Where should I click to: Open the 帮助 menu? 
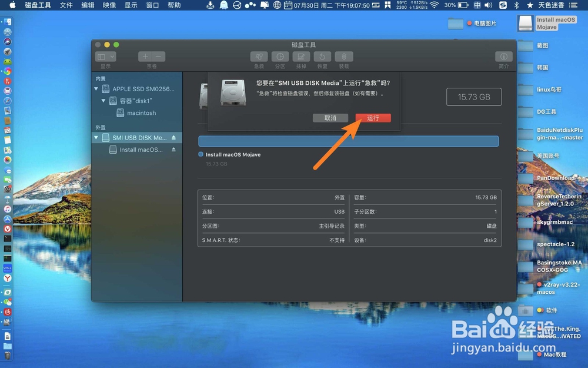pyautogui.click(x=174, y=5)
